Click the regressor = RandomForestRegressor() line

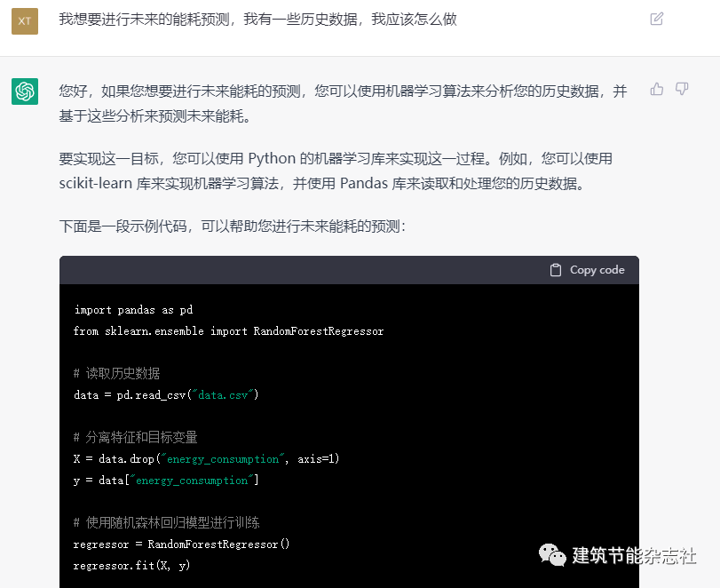coord(182,544)
